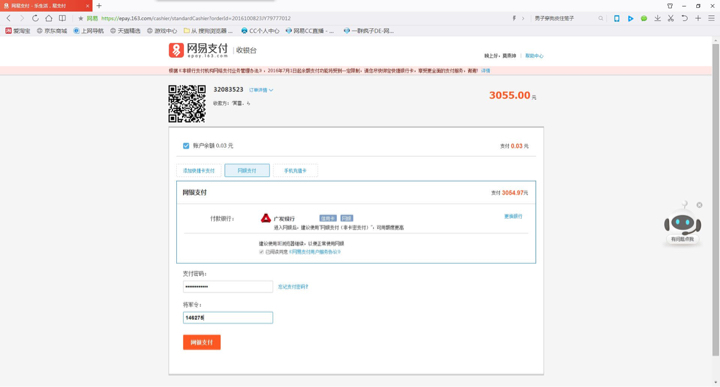Switch to the add quick-card payment tab
720x387 pixels.
[199, 170]
